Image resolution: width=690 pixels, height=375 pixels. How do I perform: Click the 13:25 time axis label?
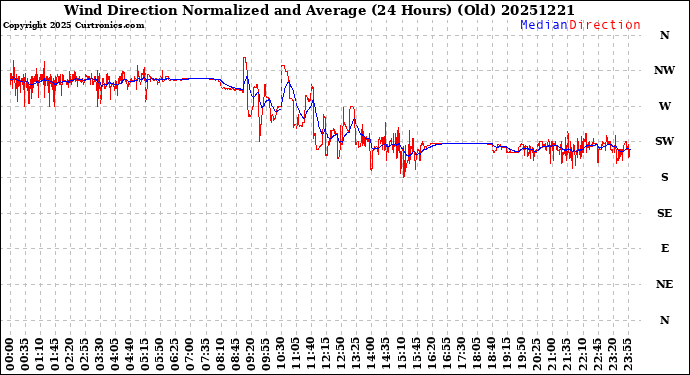pos(356,354)
